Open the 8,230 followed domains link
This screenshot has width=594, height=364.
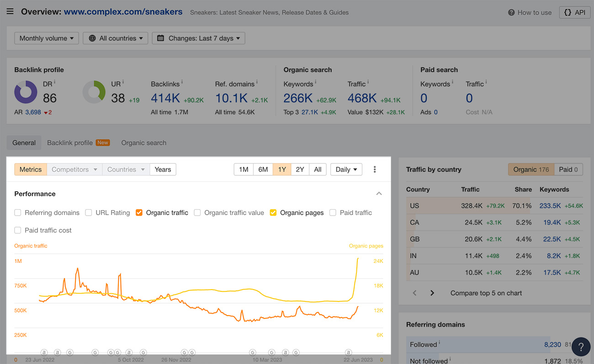click(x=552, y=345)
